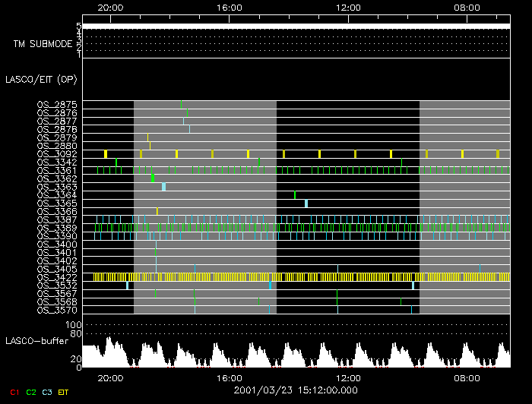
Task: Click the OS_3389 row label
Action: click(57, 228)
